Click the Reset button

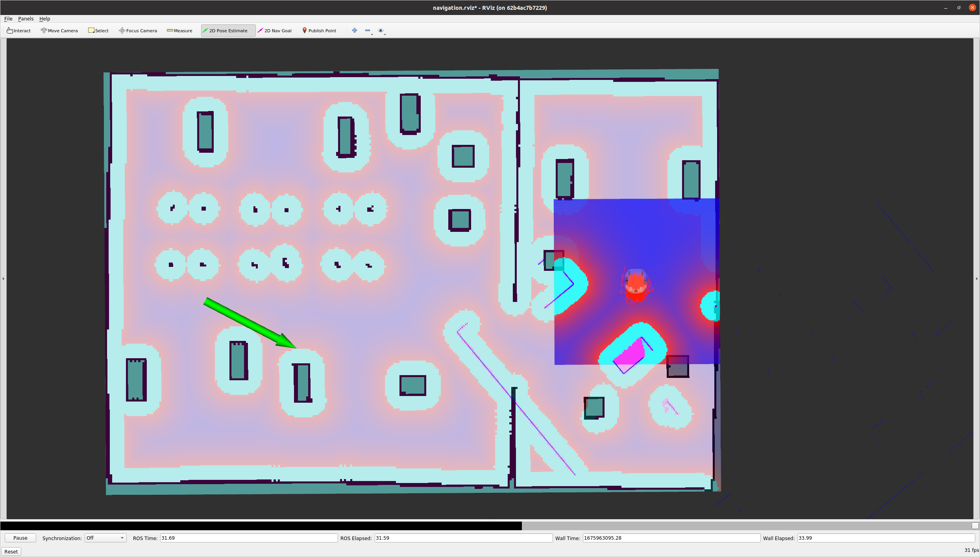(11, 551)
